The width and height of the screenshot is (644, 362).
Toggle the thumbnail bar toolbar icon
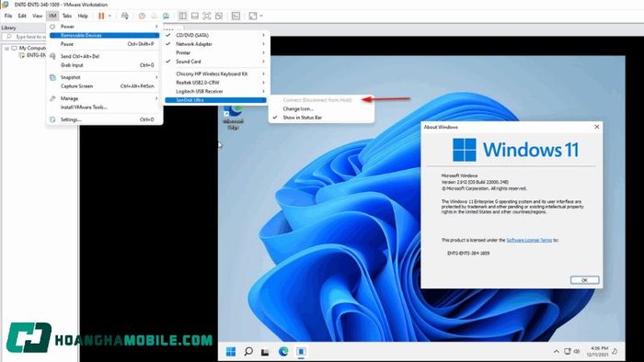(195, 16)
